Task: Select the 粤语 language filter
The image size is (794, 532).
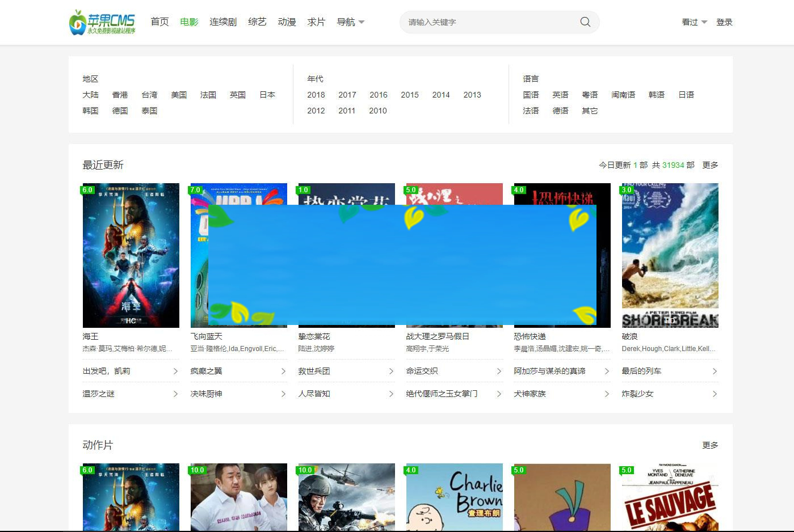Action: click(x=590, y=95)
